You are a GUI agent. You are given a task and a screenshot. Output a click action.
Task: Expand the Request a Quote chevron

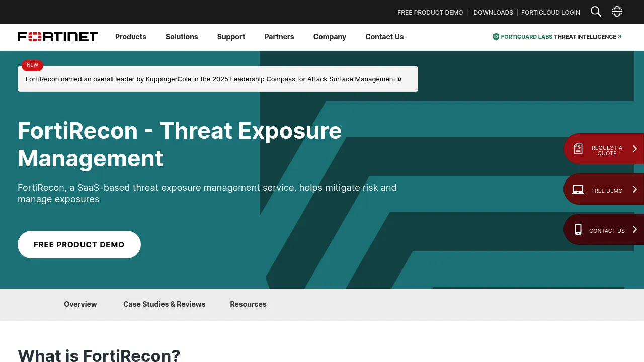635,149
